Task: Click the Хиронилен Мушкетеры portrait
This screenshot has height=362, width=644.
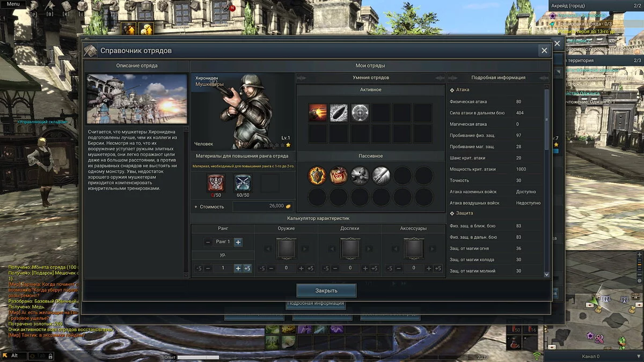Action: (243, 111)
